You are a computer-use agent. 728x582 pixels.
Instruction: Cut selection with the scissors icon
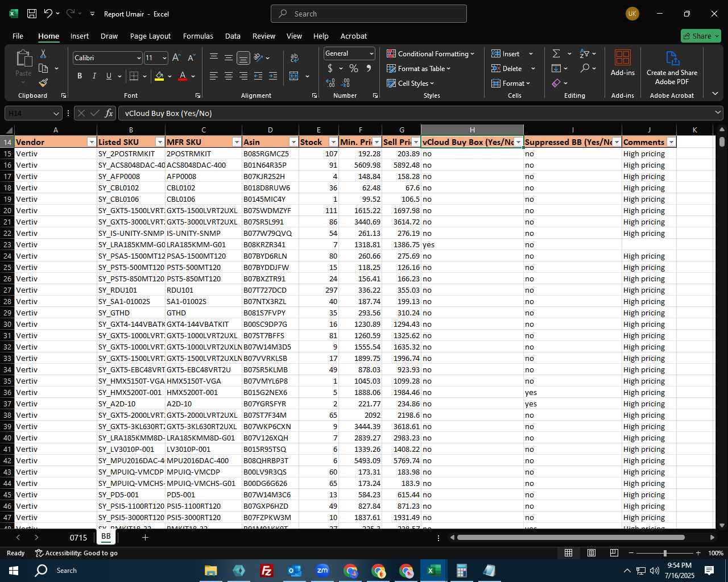tap(43, 53)
